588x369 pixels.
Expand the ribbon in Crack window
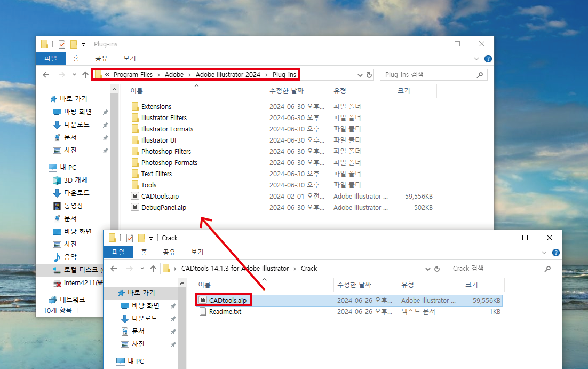point(544,253)
